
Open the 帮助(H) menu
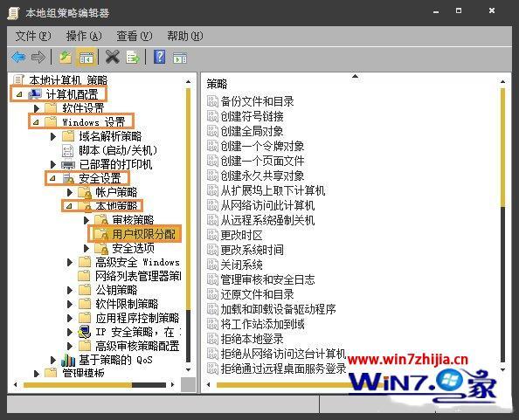[x=185, y=36]
